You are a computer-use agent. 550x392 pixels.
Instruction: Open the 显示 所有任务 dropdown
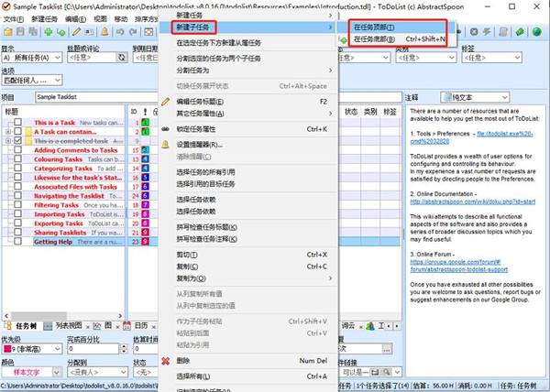32,58
